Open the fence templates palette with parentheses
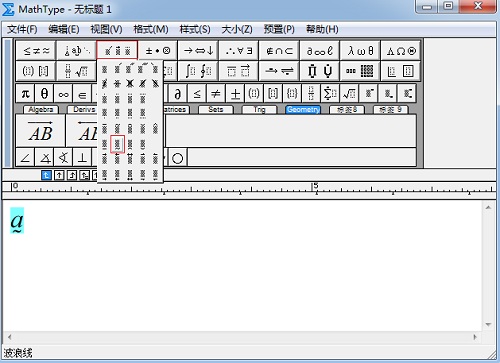 pos(36,71)
